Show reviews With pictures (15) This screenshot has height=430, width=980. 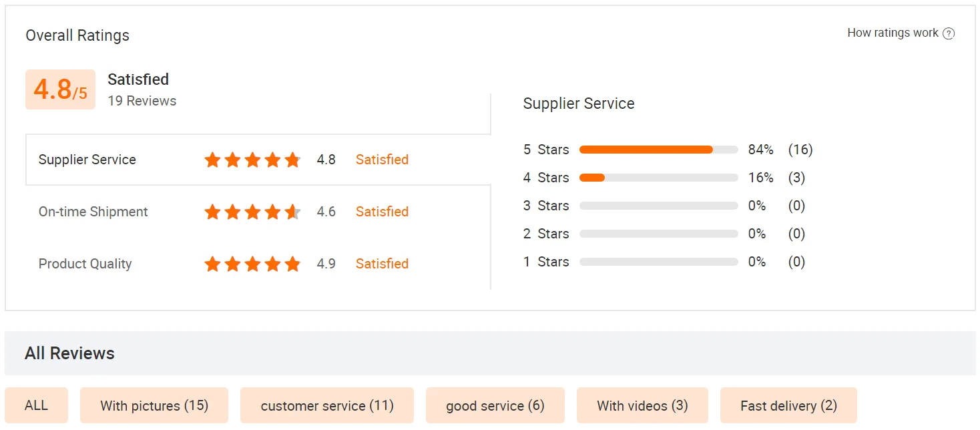154,405
